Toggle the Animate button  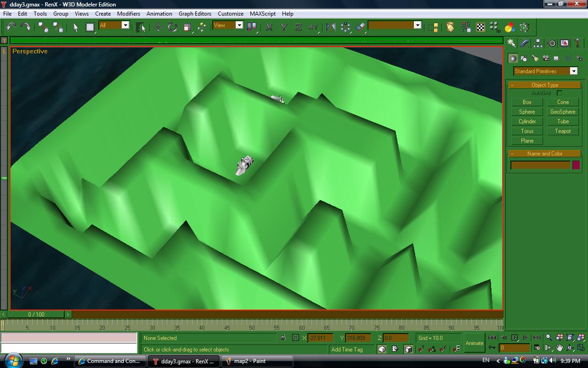pos(474,343)
